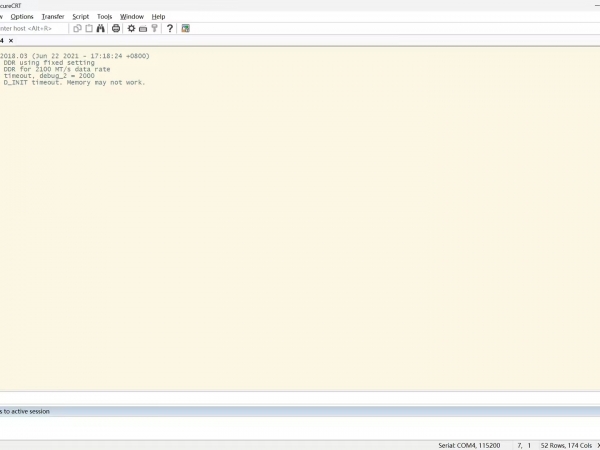Screen dimensions: 600x450
Task: Open Session Options via the gear icon
Action: (x=131, y=28)
